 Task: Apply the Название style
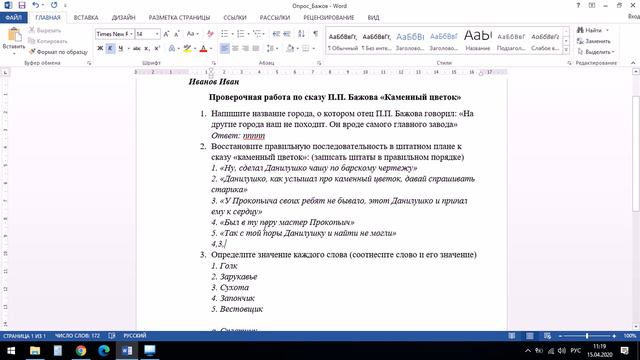(478, 41)
